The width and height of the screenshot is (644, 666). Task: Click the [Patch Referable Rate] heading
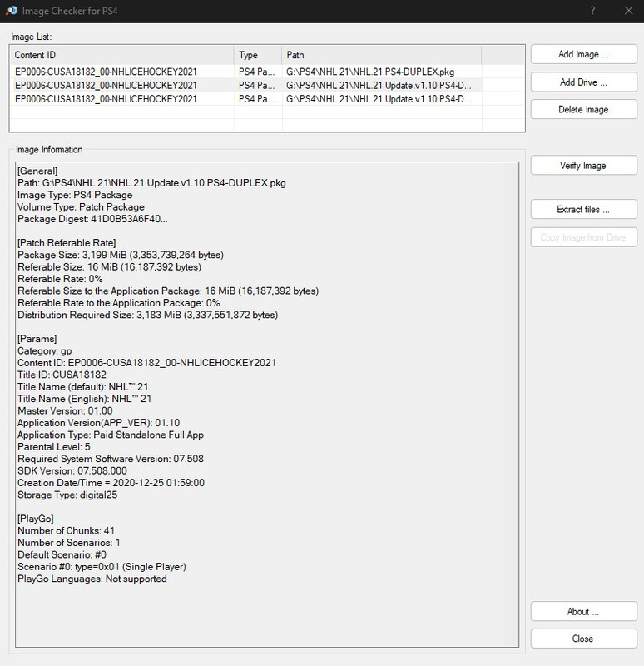tap(67, 243)
